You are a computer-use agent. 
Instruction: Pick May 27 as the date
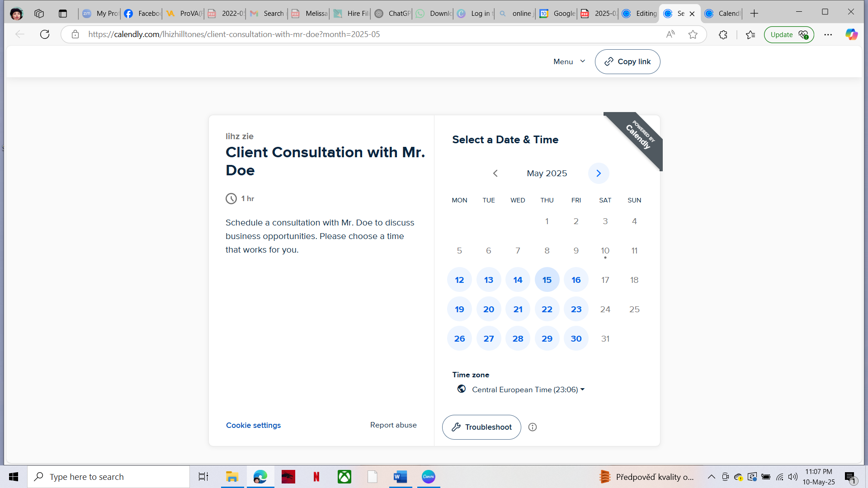tap(488, 338)
